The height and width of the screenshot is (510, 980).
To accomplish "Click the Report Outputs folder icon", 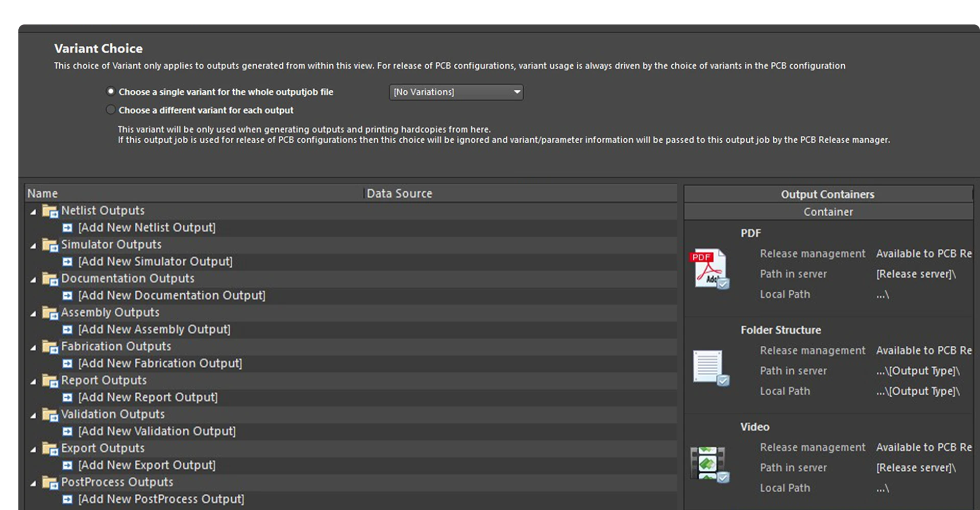I will [x=50, y=380].
